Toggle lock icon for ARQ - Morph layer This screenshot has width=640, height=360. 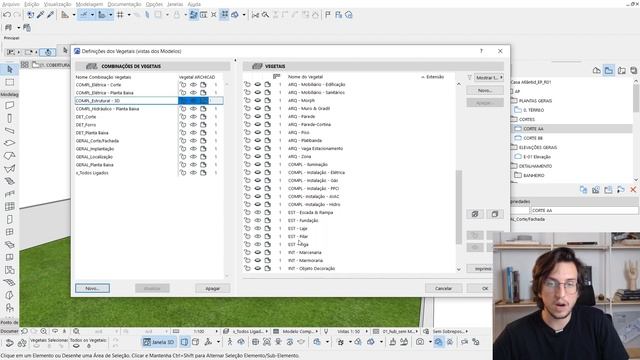point(247,100)
